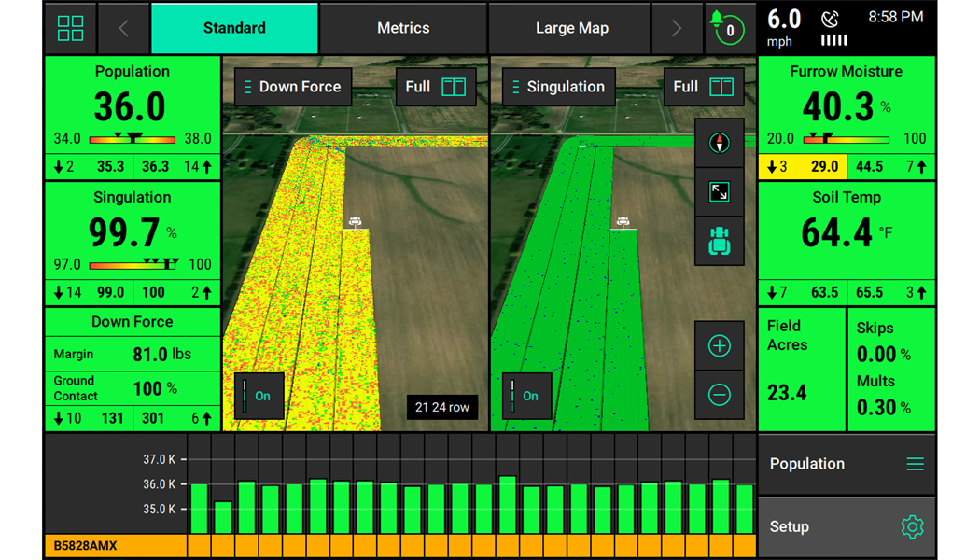This screenshot has height=560, width=980.
Task: Open the Singulation map layer dropdown
Action: coord(560,87)
